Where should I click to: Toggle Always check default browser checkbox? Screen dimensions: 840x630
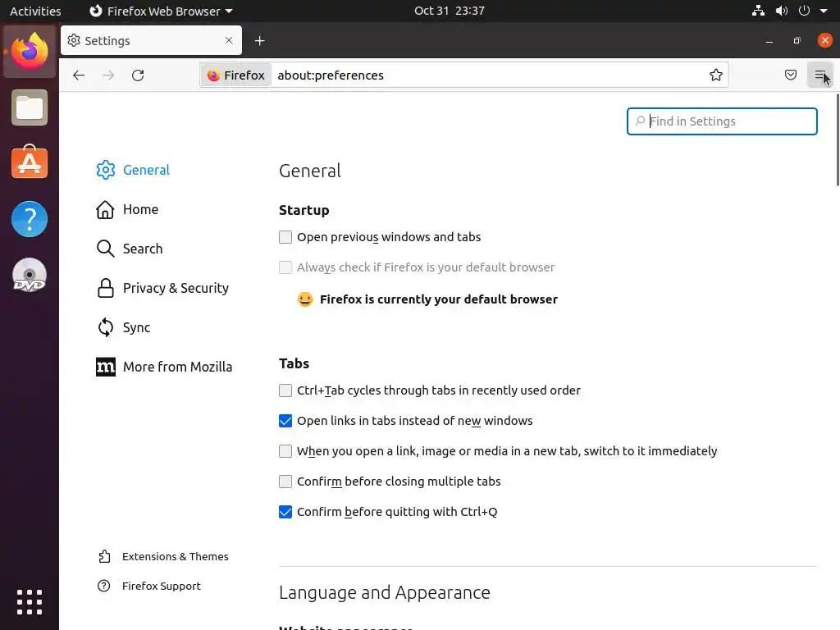coord(285,267)
